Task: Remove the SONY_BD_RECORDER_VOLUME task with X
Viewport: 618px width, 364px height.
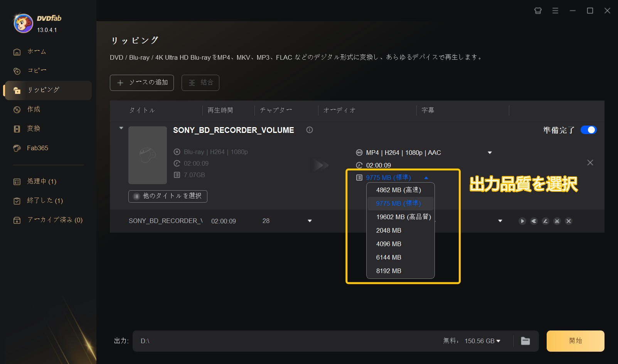Action: [x=590, y=163]
